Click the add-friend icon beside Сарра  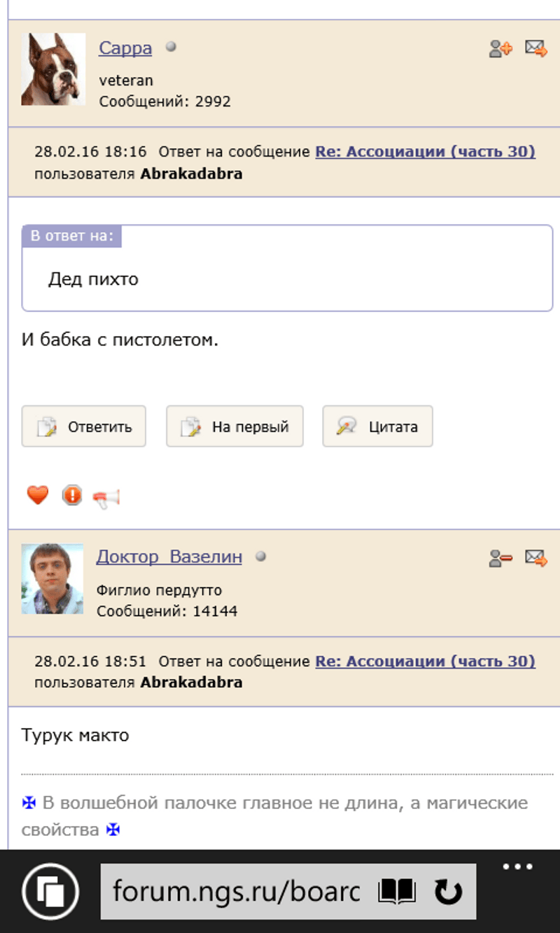(x=500, y=49)
